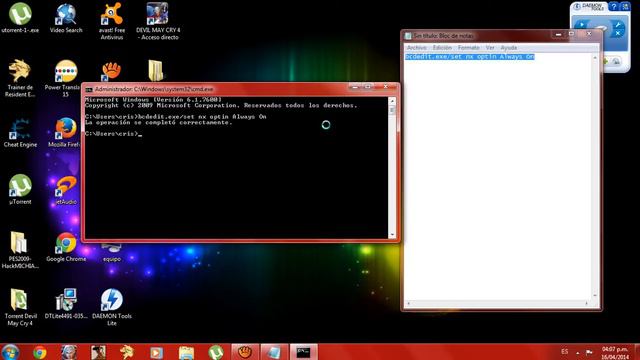Switch to the orange paw taskbar app
The image size is (640, 360).
coord(245,352)
